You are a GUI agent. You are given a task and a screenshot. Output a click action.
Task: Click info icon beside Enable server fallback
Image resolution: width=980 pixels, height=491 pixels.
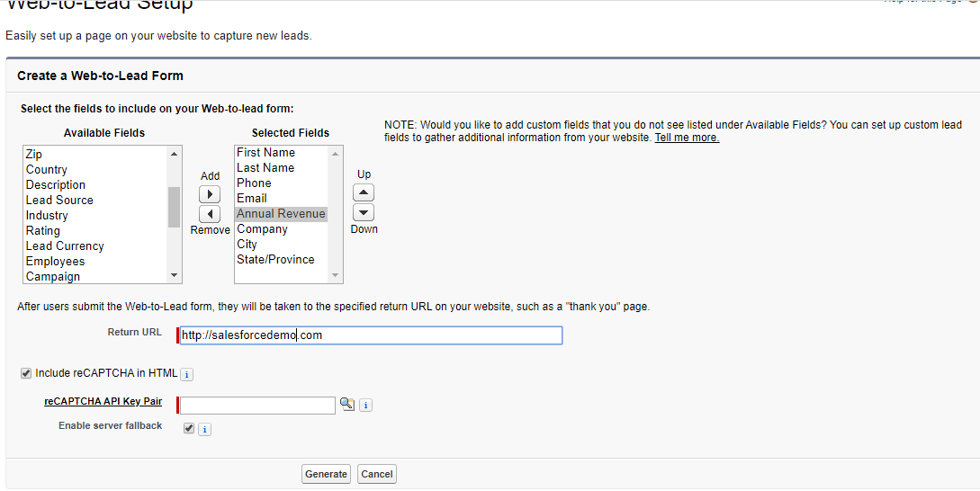[x=204, y=429]
